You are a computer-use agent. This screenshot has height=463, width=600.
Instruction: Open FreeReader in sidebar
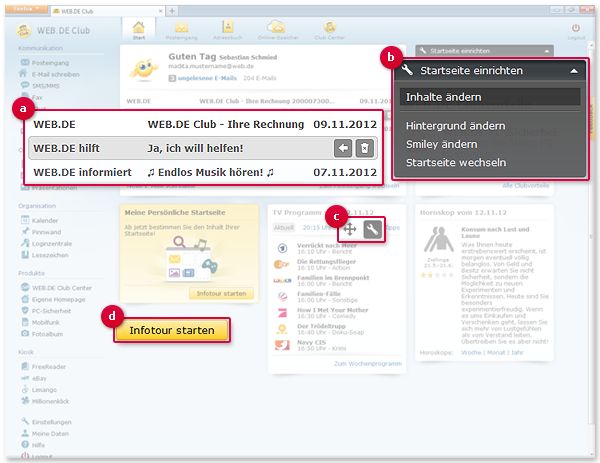click(43, 367)
